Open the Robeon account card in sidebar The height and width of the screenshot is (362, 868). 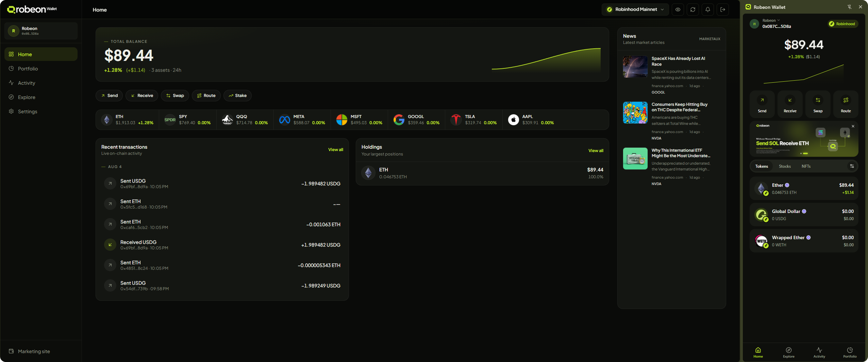pos(41,31)
